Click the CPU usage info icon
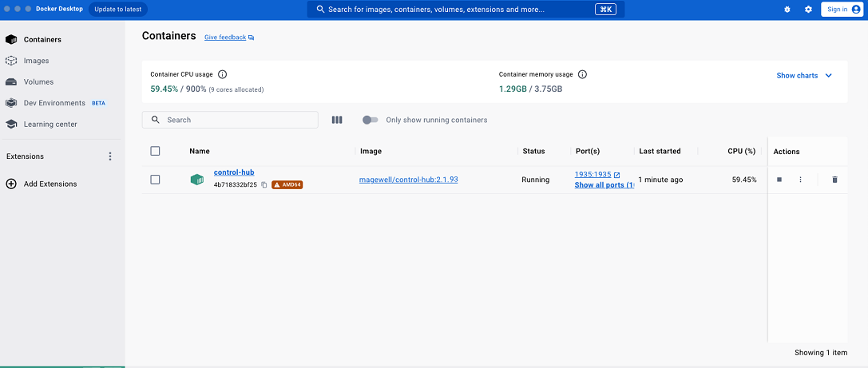This screenshot has width=868, height=368. coord(223,74)
